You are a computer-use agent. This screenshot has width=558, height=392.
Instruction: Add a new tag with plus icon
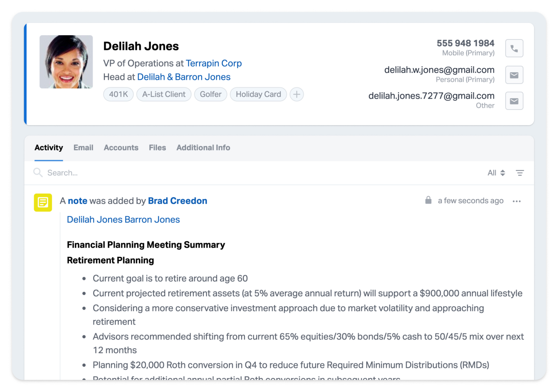296,95
